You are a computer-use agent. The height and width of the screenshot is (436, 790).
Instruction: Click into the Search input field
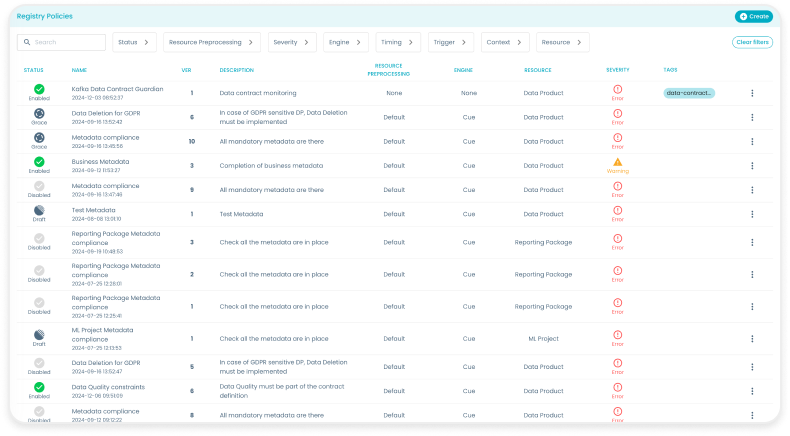pyautogui.click(x=67, y=42)
